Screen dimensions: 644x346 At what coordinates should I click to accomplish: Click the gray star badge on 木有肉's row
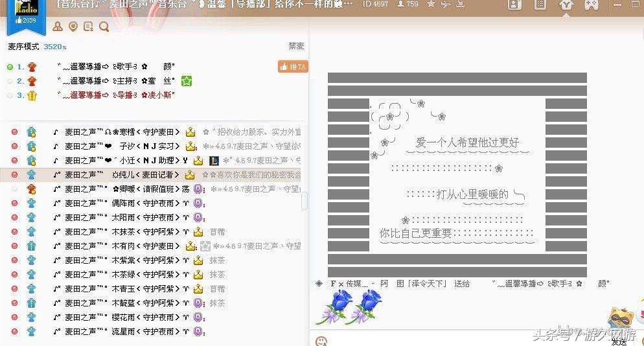pyautogui.click(x=205, y=246)
